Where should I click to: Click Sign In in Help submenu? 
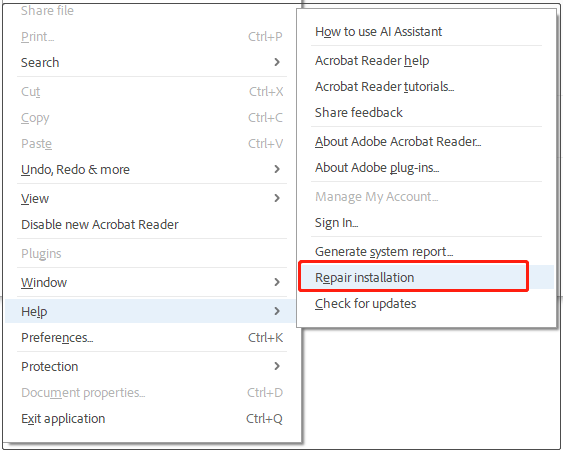(426, 223)
